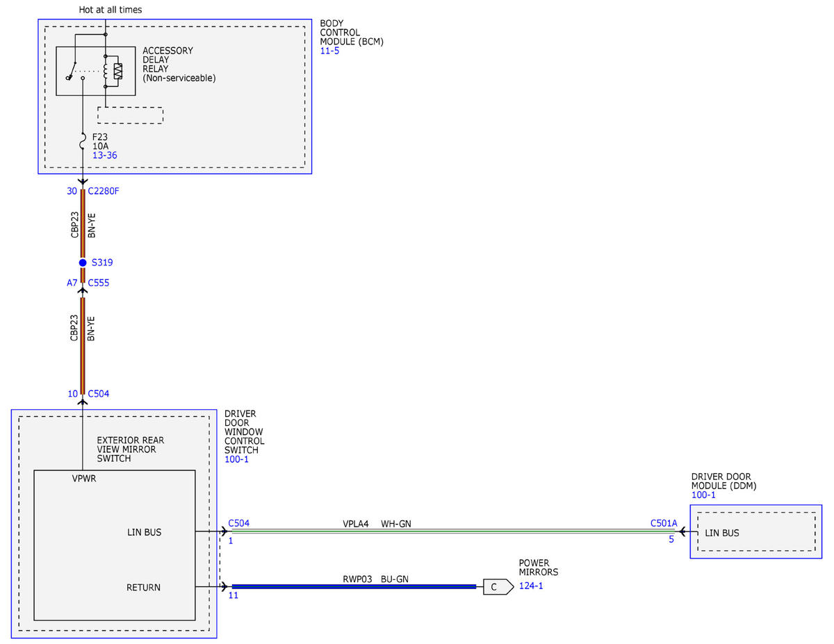Click "LIN BUS" inside the mirror switch
Image resolution: width=834 pixels, height=644 pixels.
pos(144,533)
